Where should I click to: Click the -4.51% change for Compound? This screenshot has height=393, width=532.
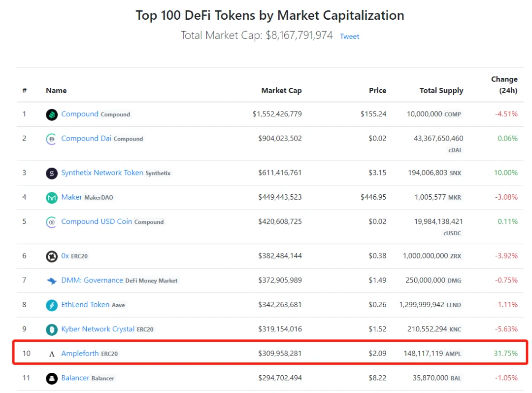coord(506,114)
